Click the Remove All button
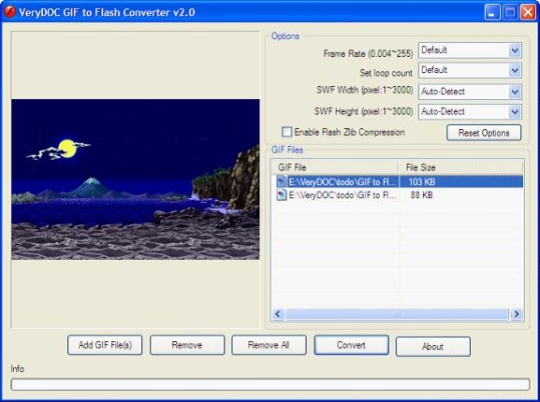 (269, 345)
